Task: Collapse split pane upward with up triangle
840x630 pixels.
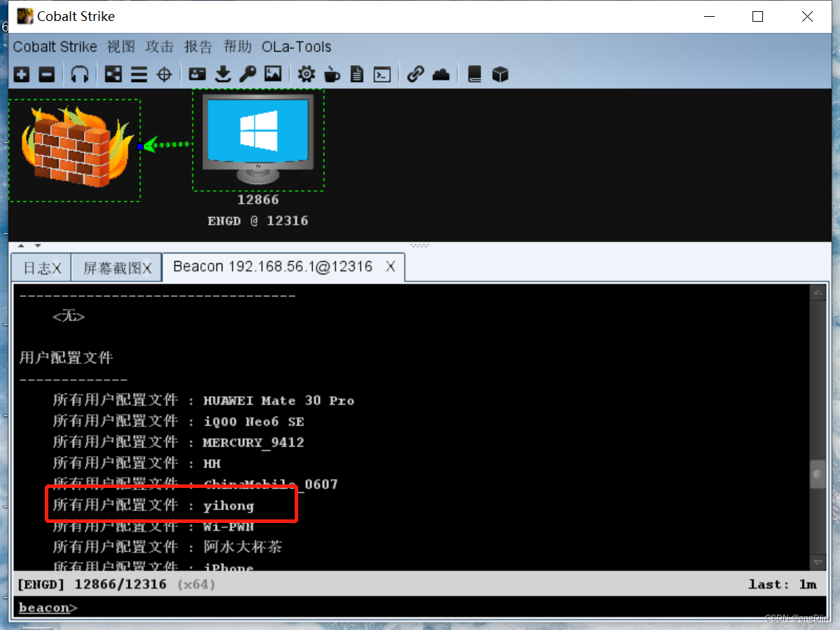Action: pyautogui.click(x=20, y=246)
